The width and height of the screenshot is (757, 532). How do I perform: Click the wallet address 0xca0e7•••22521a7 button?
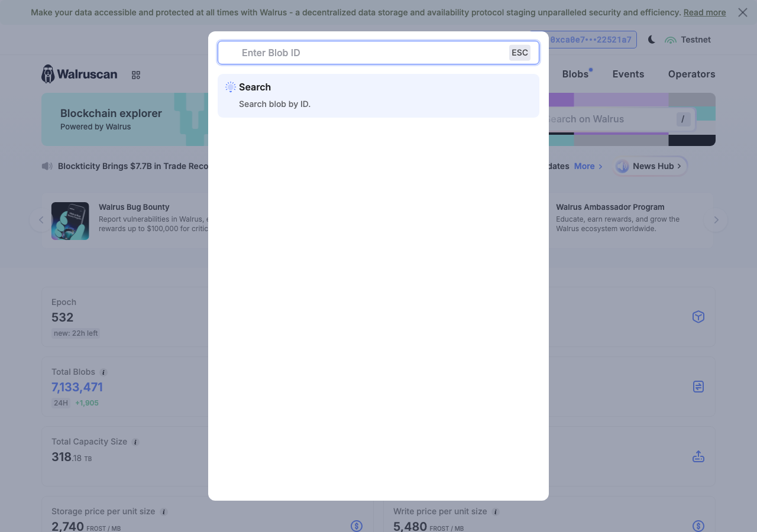(x=590, y=40)
